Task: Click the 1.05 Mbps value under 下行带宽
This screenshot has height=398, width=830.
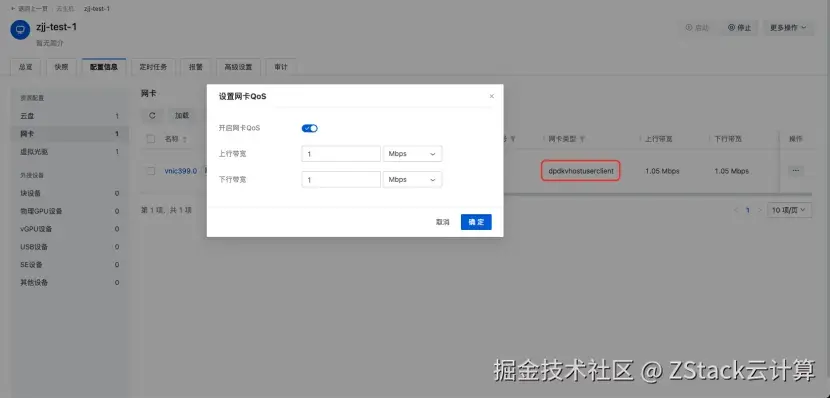Action: [x=732, y=171]
